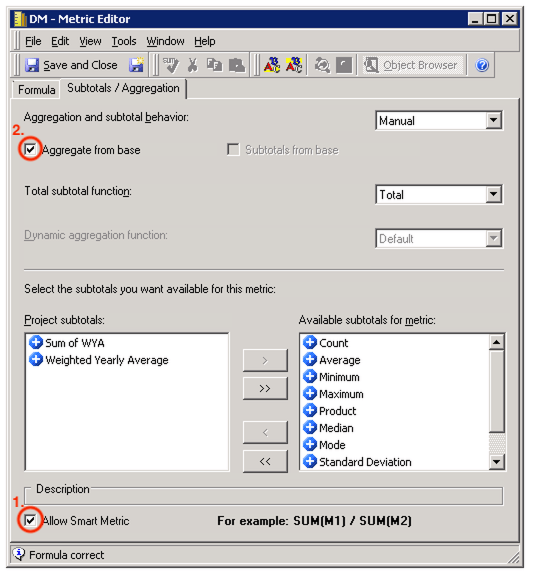Select the Mode subtotal
The image size is (533, 574).
pos(324,445)
